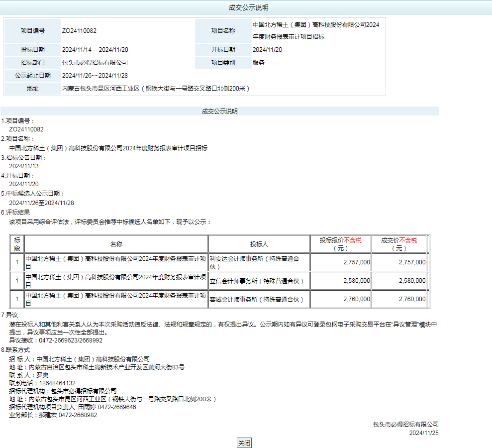The width and height of the screenshot is (492, 448).
Task: Click the 公示起止日期 label cell
Action: pyautogui.click(x=33, y=75)
